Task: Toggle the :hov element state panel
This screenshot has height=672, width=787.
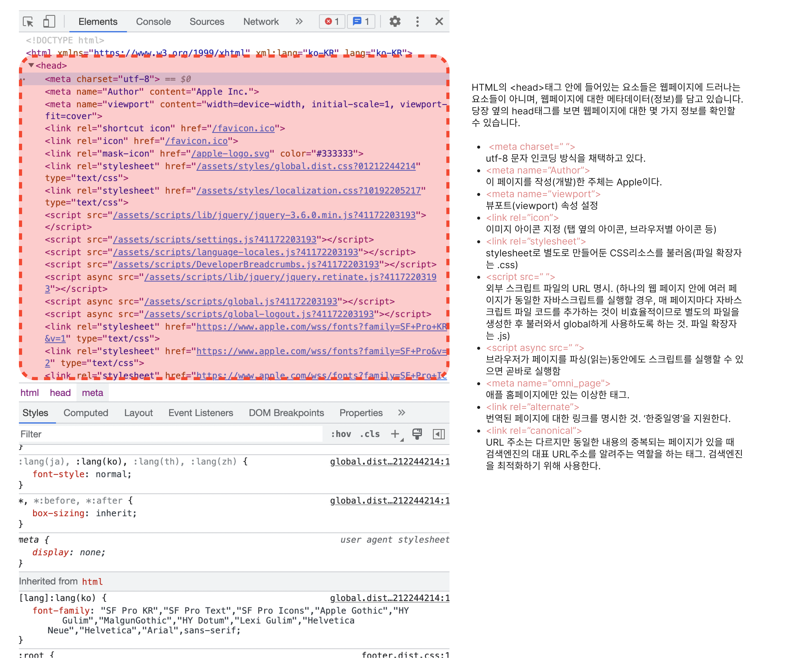Action: (x=341, y=434)
